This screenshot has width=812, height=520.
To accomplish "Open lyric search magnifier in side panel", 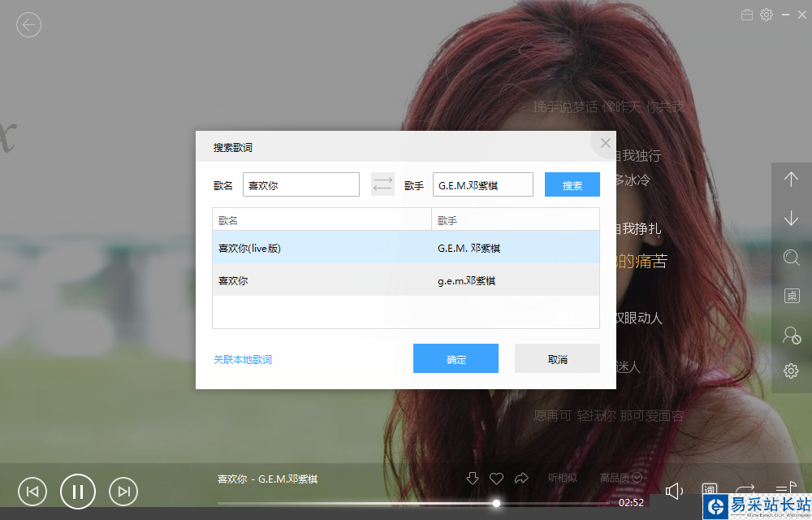I will (x=791, y=258).
